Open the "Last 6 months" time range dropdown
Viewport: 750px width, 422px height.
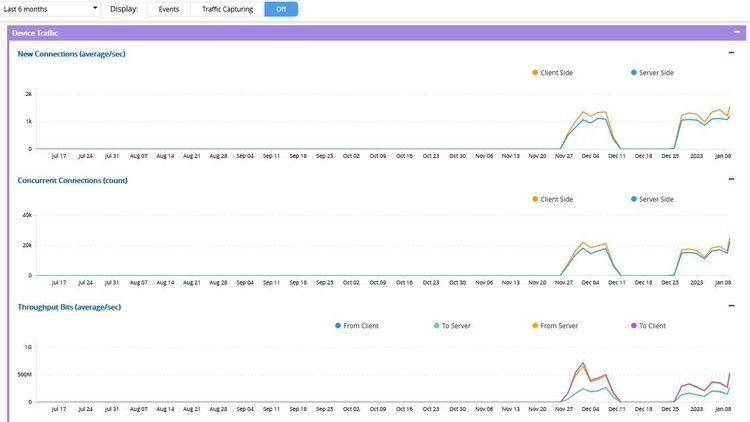tap(52, 9)
